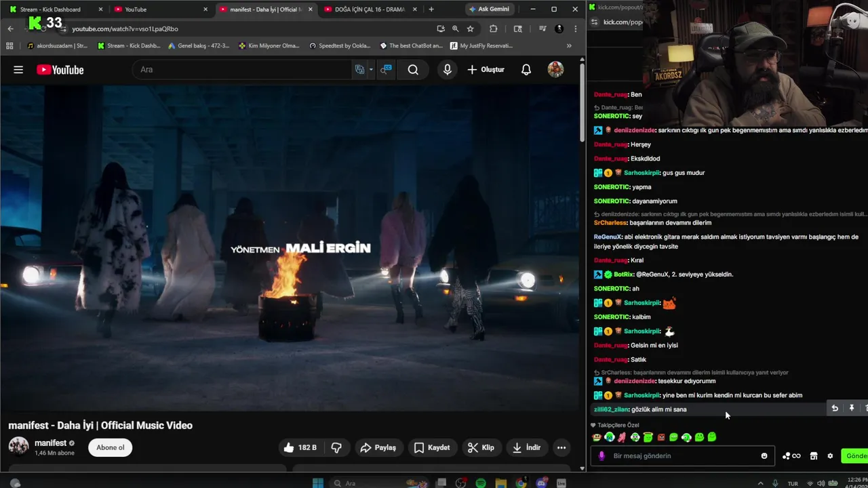Click Ask Gemini button
Viewport: 868px width, 488px height.
coord(489,9)
